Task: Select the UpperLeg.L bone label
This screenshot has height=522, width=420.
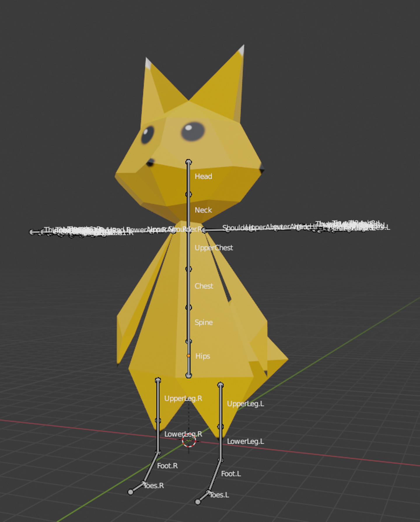Action: click(246, 404)
